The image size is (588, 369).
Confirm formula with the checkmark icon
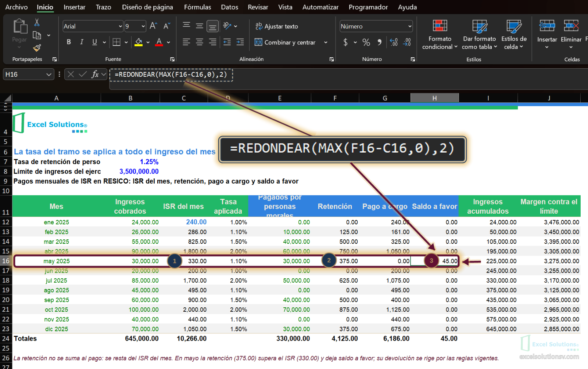pyautogui.click(x=83, y=74)
